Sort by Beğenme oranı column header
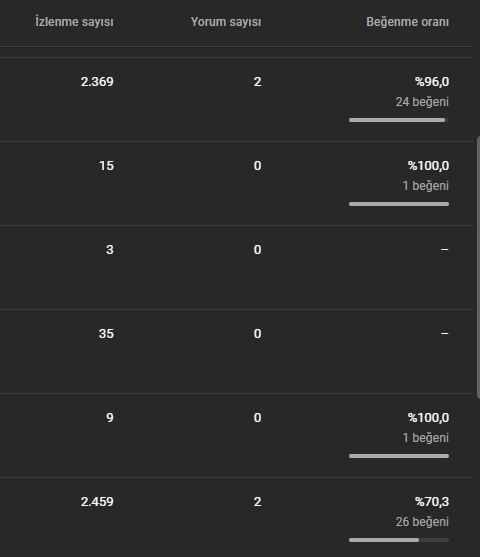The width and height of the screenshot is (480, 557). click(408, 22)
